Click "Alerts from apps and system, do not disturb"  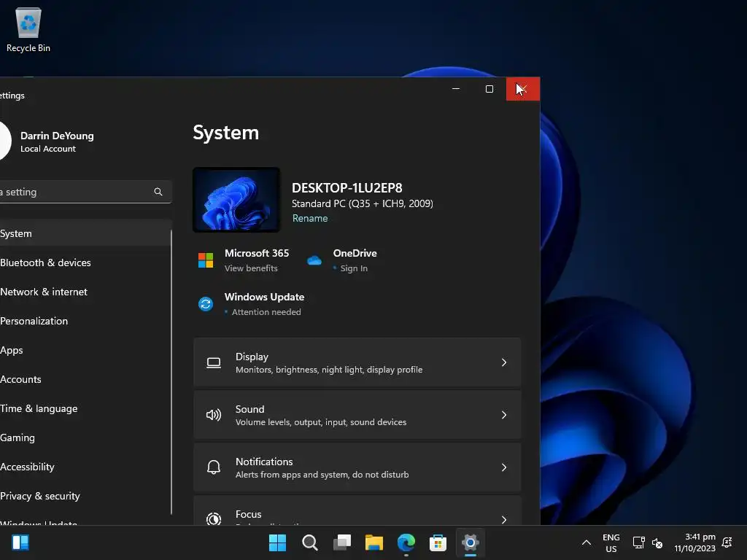coord(322,474)
